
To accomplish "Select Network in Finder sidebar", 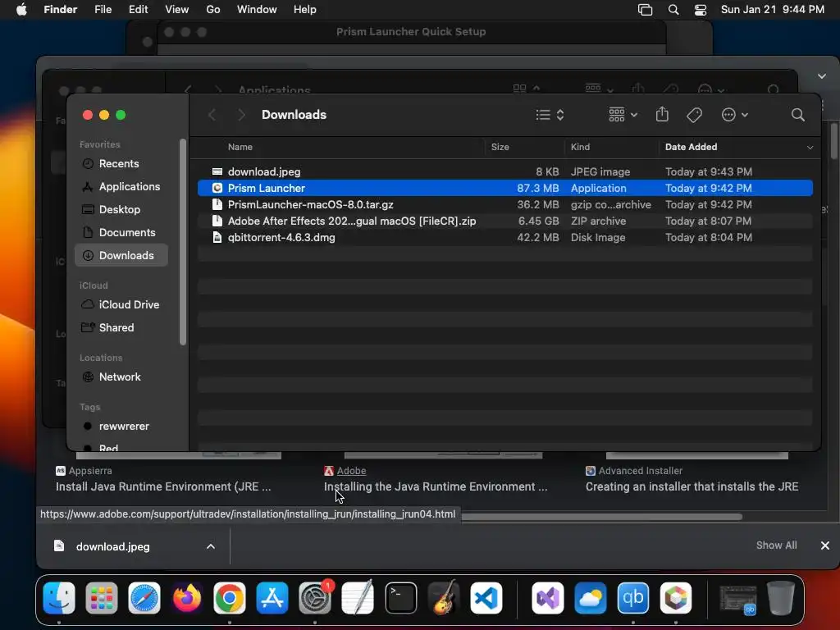I will [121, 377].
